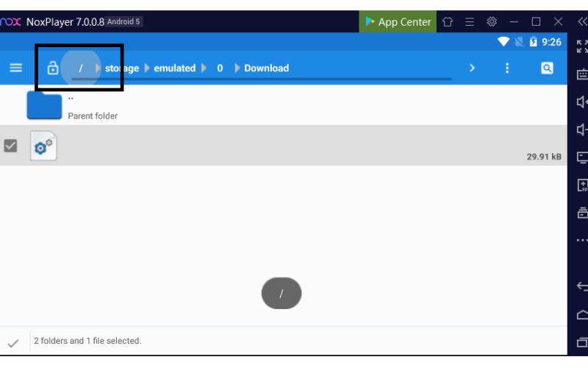This screenshot has width=588, height=368.
Task: Open the three-dot overflow menu
Action: pyautogui.click(x=507, y=68)
